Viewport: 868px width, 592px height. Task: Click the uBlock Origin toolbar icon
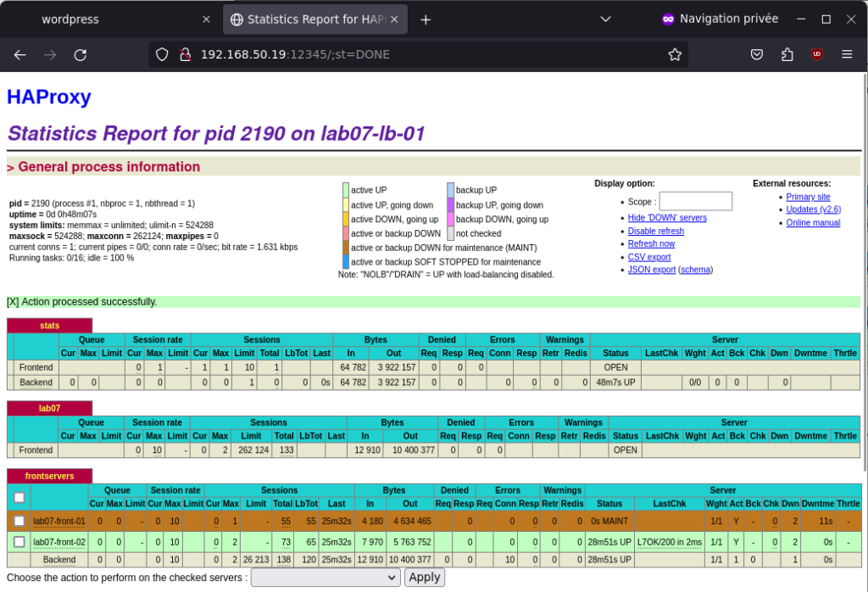click(816, 54)
